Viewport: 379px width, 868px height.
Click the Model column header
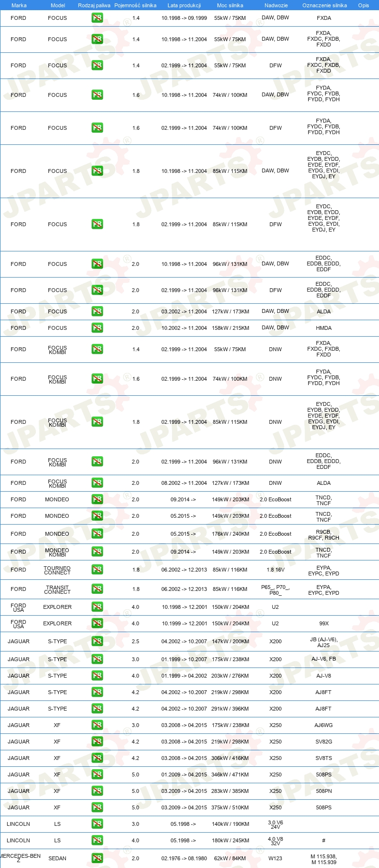58,5
